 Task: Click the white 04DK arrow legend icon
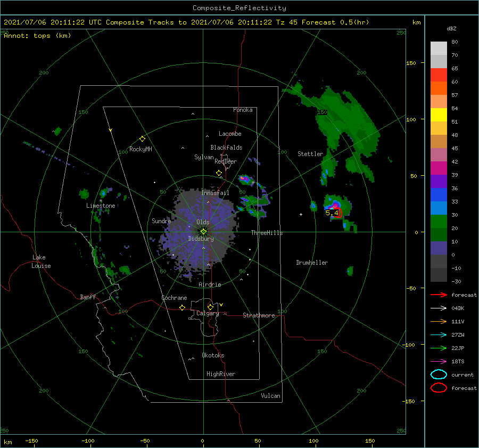click(439, 308)
